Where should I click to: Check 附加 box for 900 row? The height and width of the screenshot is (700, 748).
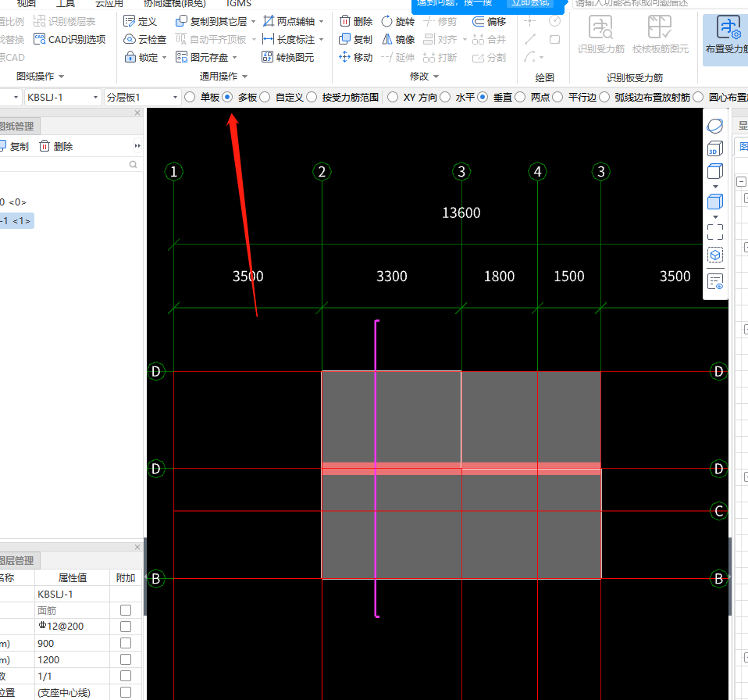126,643
